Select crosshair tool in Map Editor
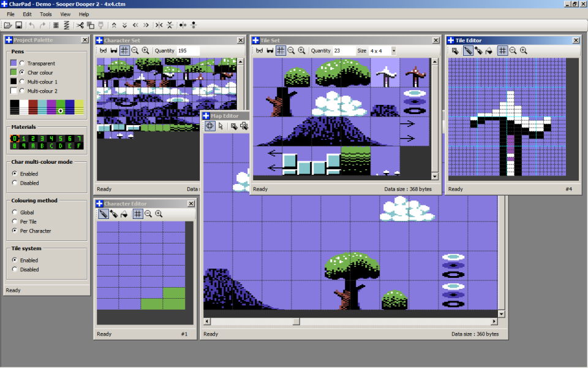Viewport: 588px width, 368px height. [x=210, y=126]
